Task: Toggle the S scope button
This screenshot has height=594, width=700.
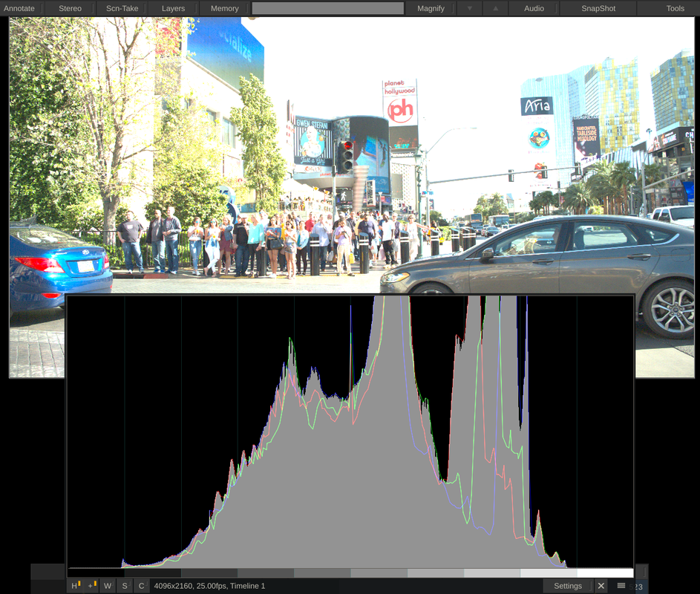Action: [x=125, y=586]
